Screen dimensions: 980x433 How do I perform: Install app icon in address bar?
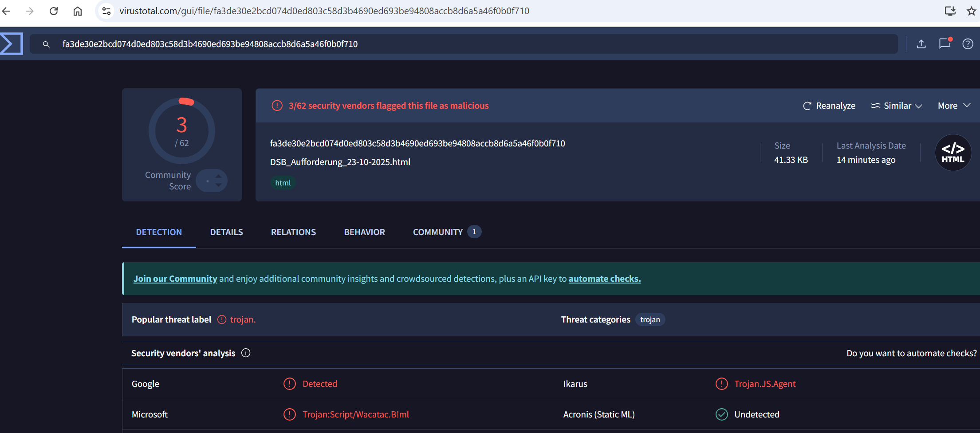(950, 11)
